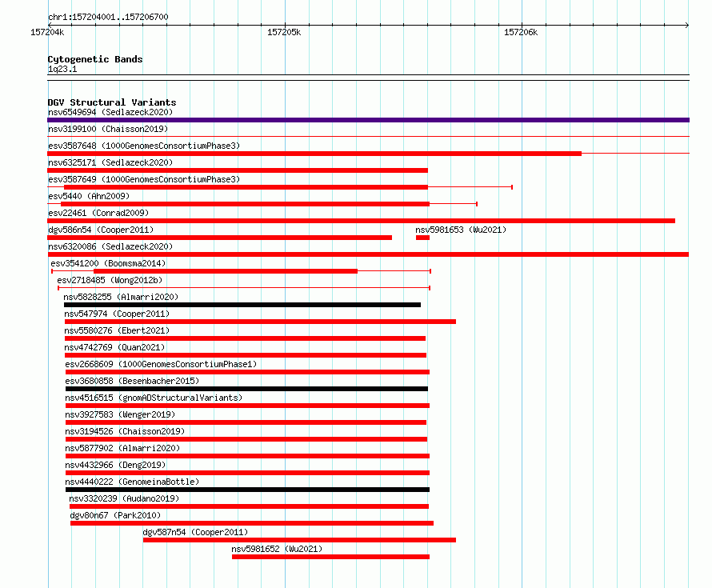
Task: Click the nsv5981652 red variant bar
Action: 330,557
